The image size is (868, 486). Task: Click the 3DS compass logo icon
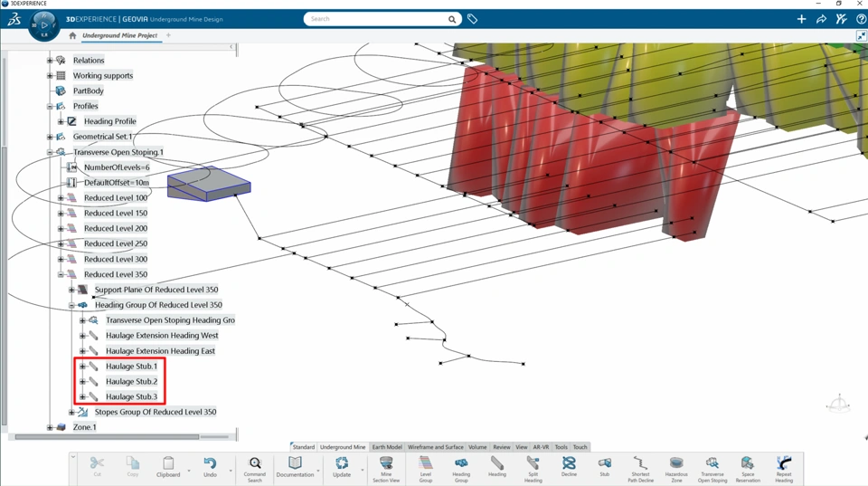(44, 25)
